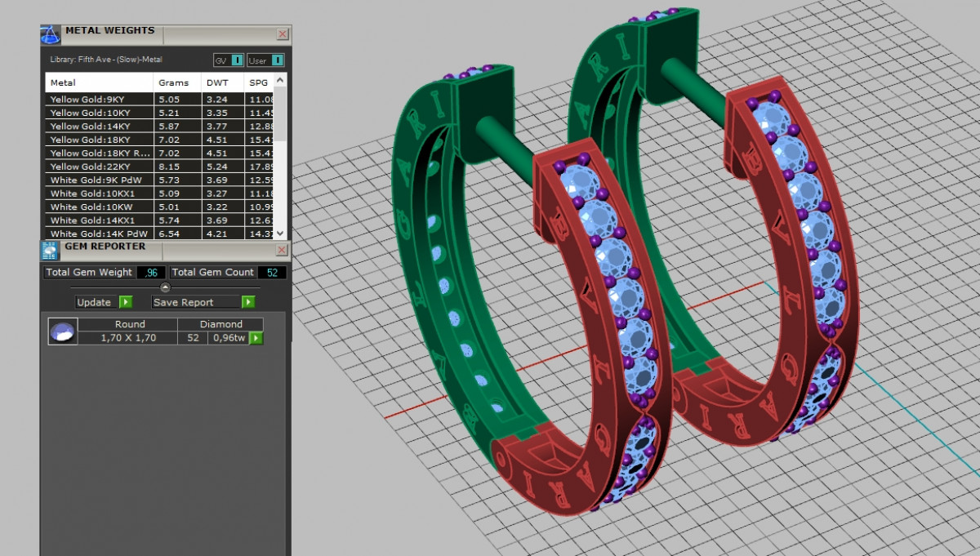Click the Total Gem Weight value field
This screenshot has width=980, height=556.
(x=151, y=273)
